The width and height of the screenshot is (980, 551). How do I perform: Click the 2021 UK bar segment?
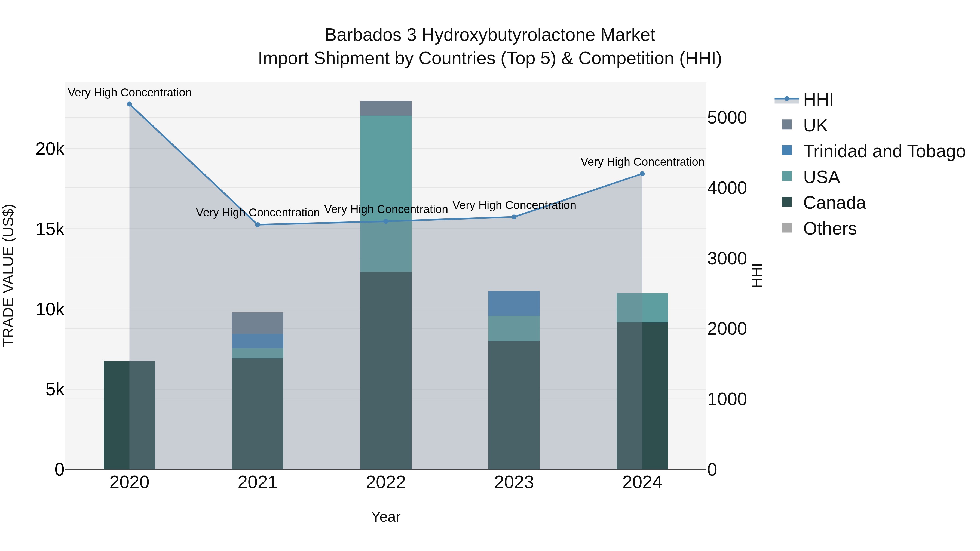click(x=258, y=323)
